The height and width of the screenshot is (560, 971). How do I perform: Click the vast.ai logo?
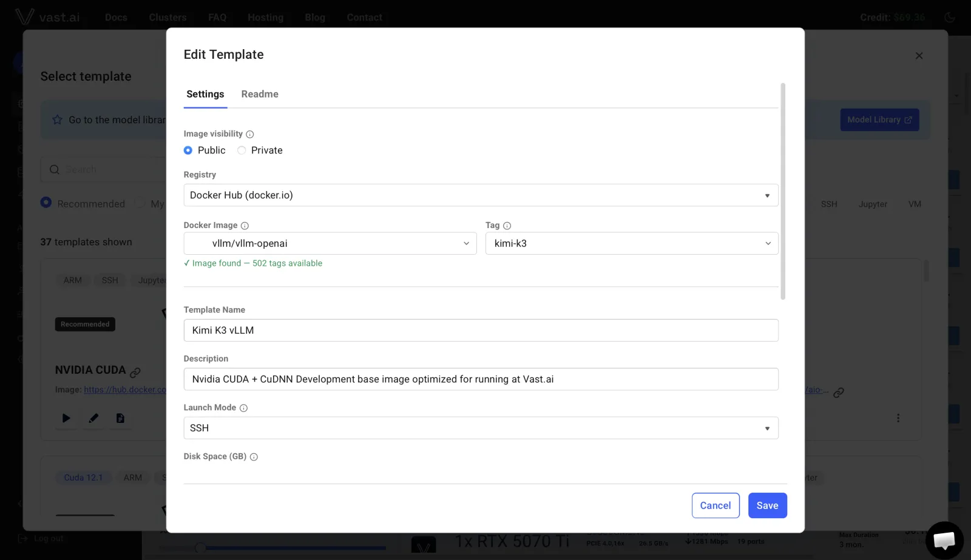coord(47,17)
